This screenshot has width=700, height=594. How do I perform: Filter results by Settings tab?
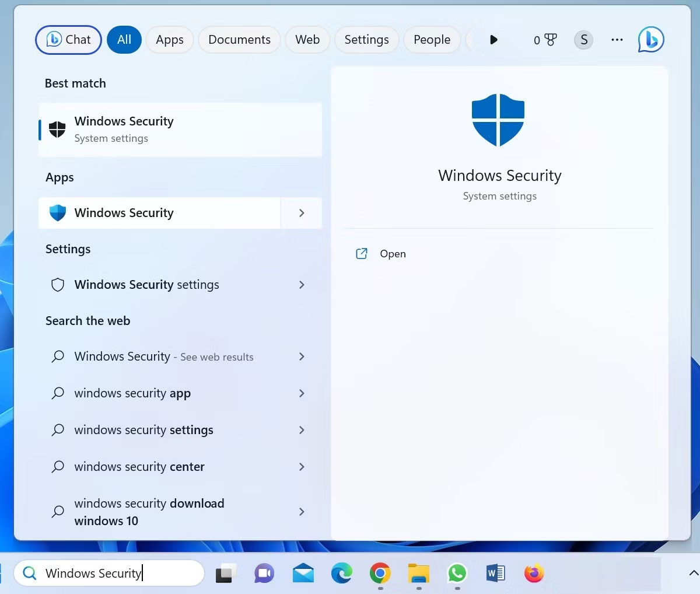point(366,40)
